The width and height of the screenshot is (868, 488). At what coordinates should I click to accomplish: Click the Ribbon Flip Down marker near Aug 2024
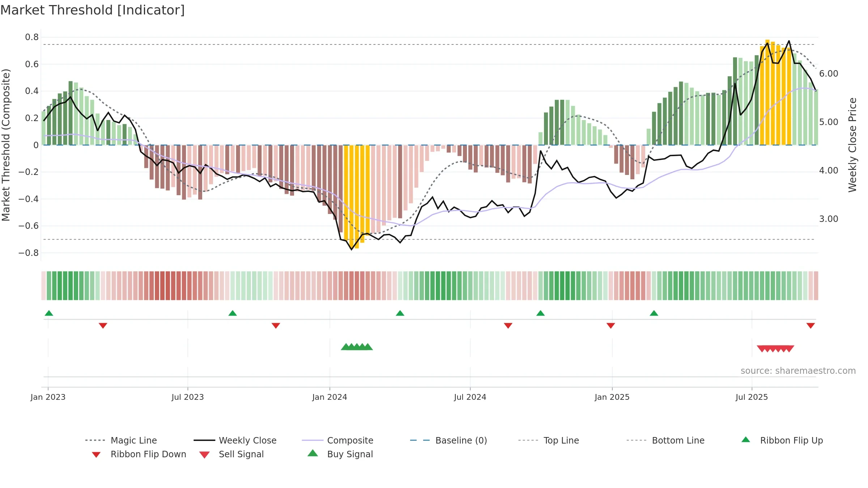pyautogui.click(x=508, y=326)
